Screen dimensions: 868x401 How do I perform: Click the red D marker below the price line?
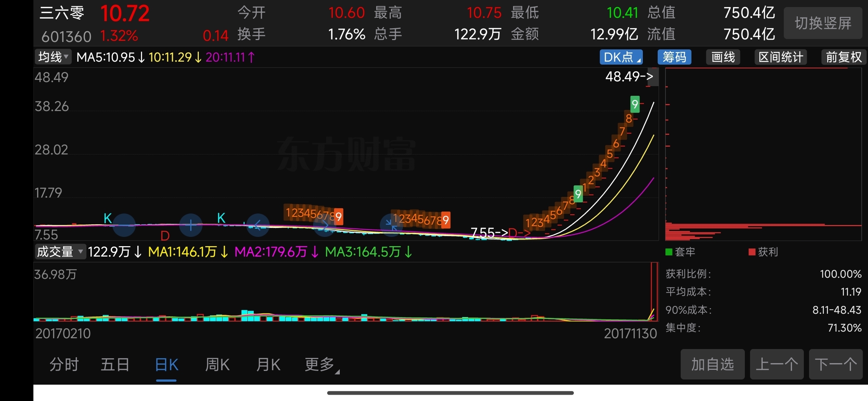pos(165,236)
